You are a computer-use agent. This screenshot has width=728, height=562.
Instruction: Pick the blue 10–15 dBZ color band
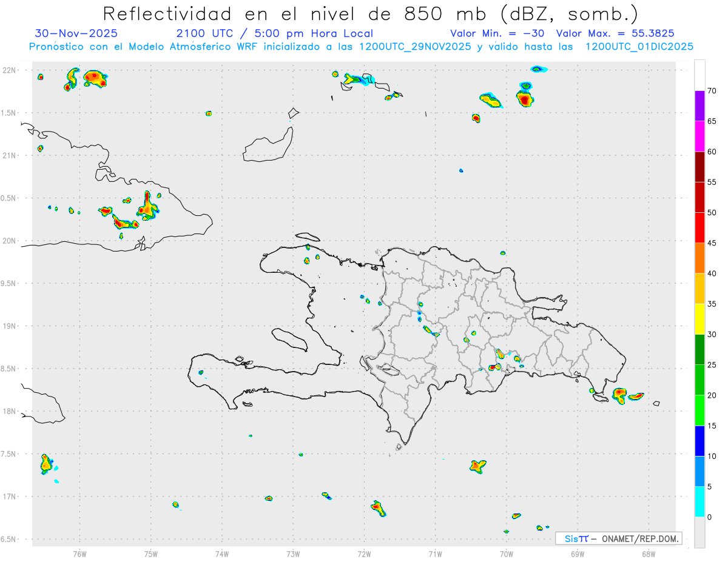[x=699, y=441]
